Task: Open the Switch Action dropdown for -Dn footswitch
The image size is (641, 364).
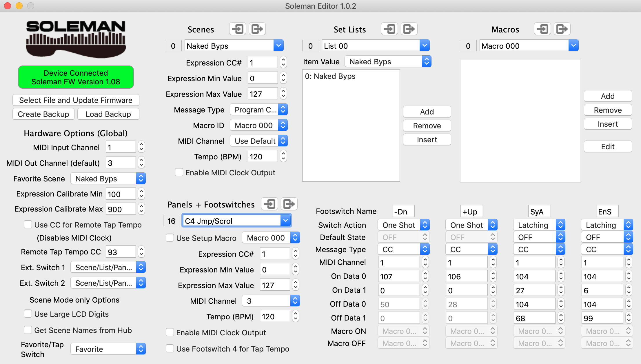Action: pyautogui.click(x=404, y=225)
